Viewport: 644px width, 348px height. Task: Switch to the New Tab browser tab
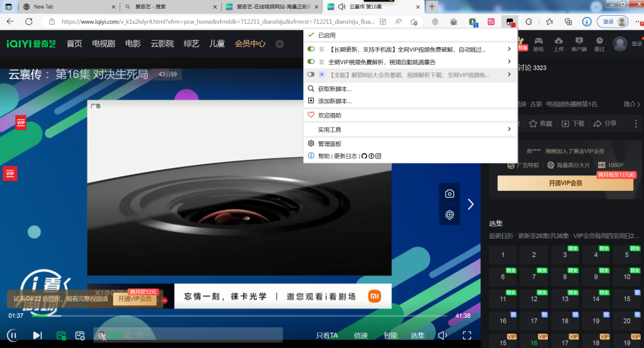tap(69, 6)
